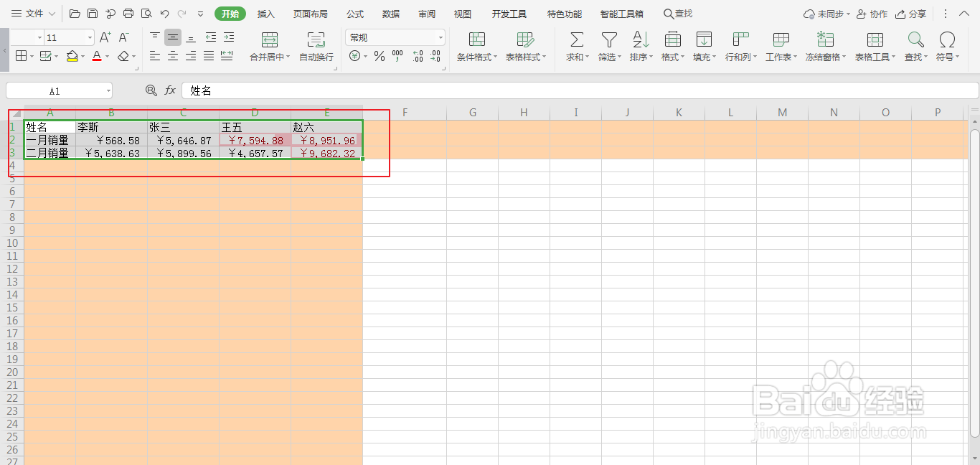Open 表格样式 table styles
This screenshot has height=465, width=980.
(525, 47)
